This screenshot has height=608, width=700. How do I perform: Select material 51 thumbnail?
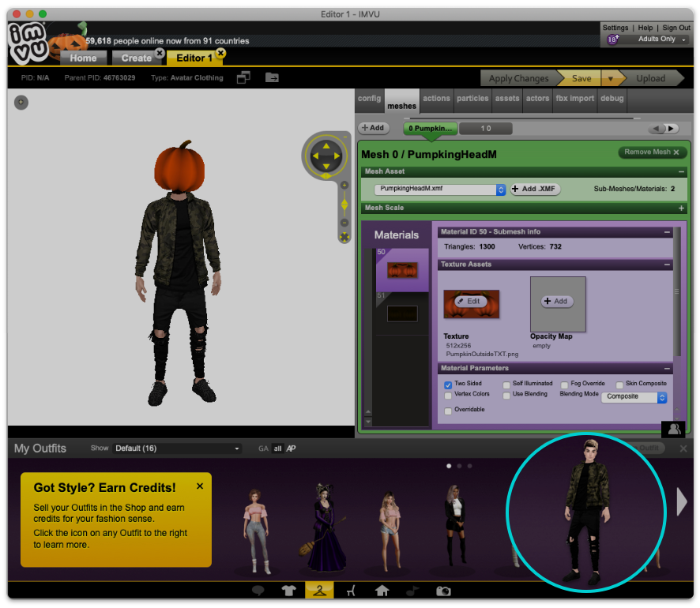[402, 313]
